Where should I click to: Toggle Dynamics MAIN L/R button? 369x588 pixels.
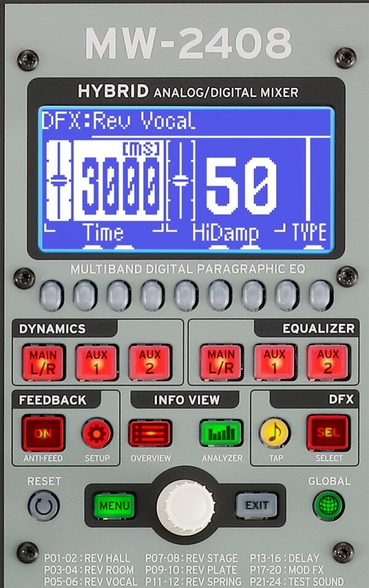(43, 362)
